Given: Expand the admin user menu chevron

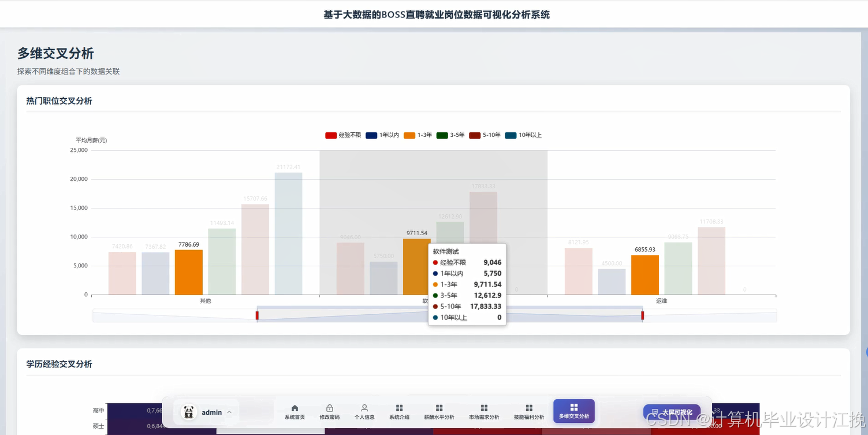Looking at the screenshot, I should click(229, 412).
